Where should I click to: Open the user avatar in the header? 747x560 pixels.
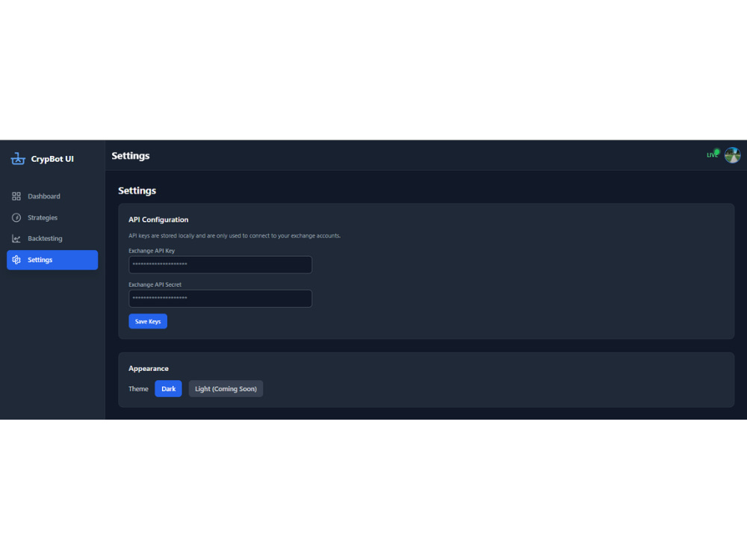coord(732,155)
